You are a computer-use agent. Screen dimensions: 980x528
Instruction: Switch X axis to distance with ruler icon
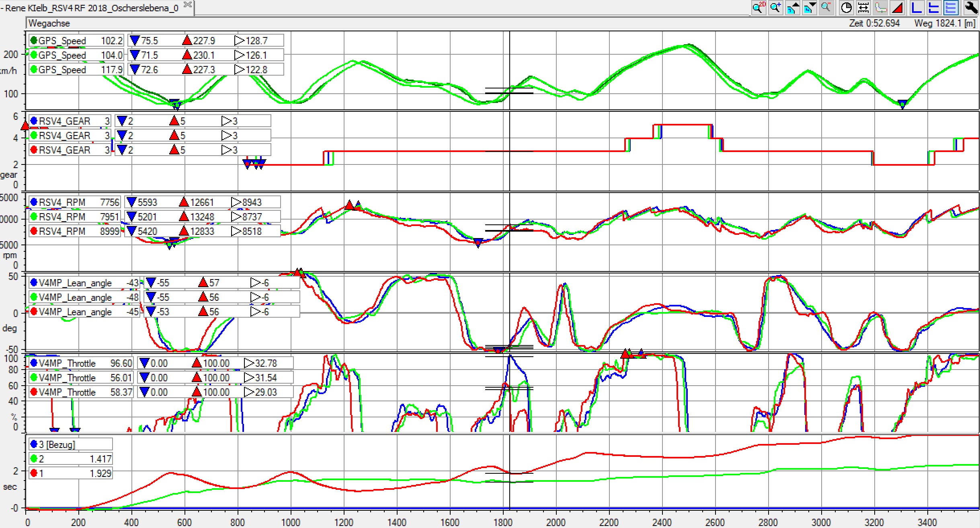863,8
